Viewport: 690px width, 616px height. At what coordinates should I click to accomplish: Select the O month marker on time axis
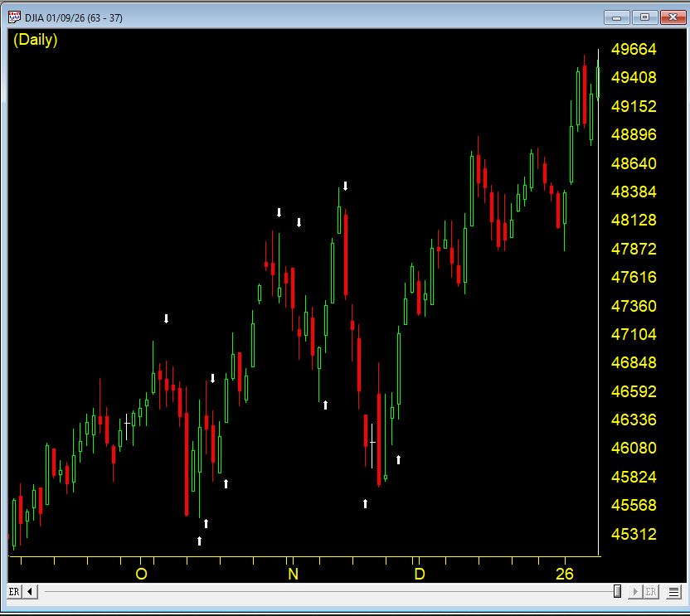141,574
